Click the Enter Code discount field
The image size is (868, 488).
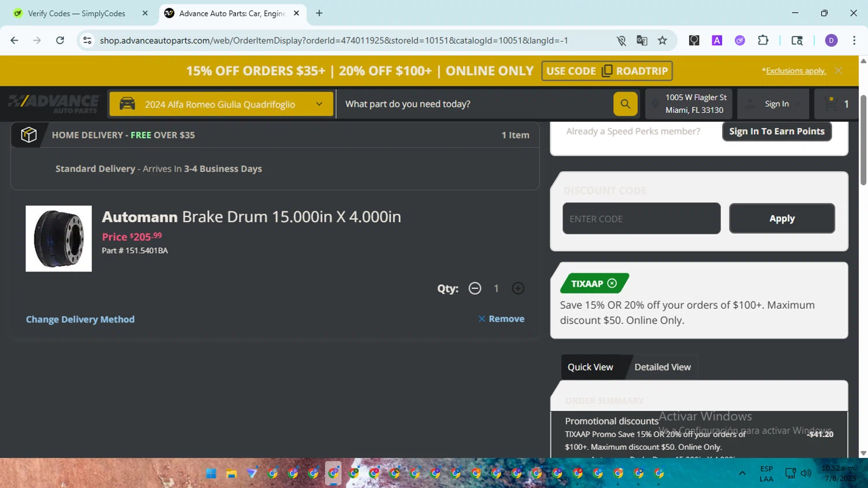(x=642, y=218)
